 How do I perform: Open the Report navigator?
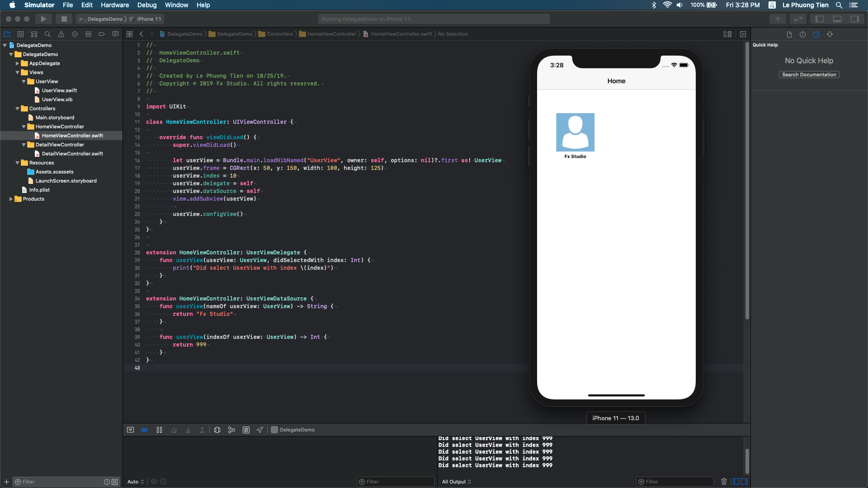point(115,34)
